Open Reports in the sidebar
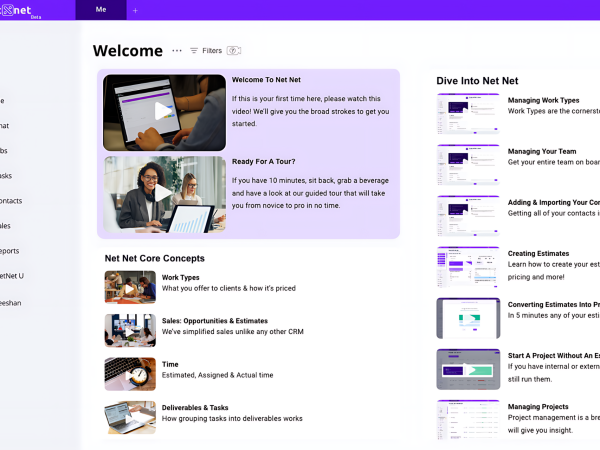 (x=10, y=251)
